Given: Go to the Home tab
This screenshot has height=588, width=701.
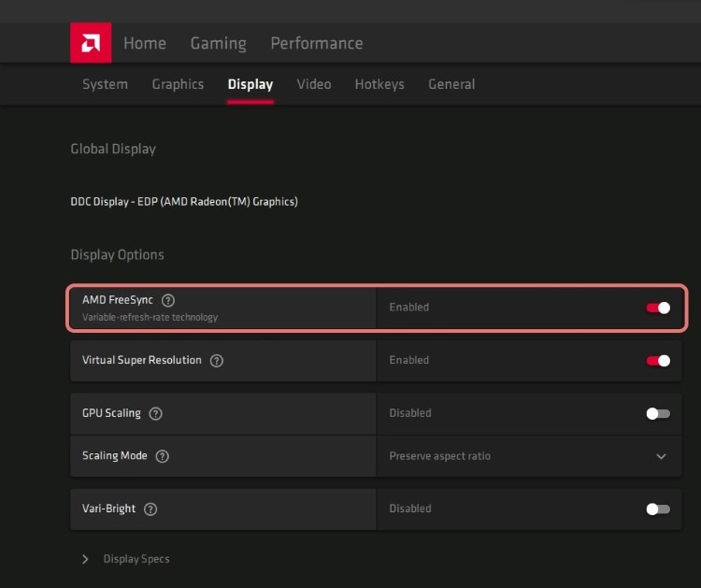Looking at the screenshot, I should click(x=145, y=43).
